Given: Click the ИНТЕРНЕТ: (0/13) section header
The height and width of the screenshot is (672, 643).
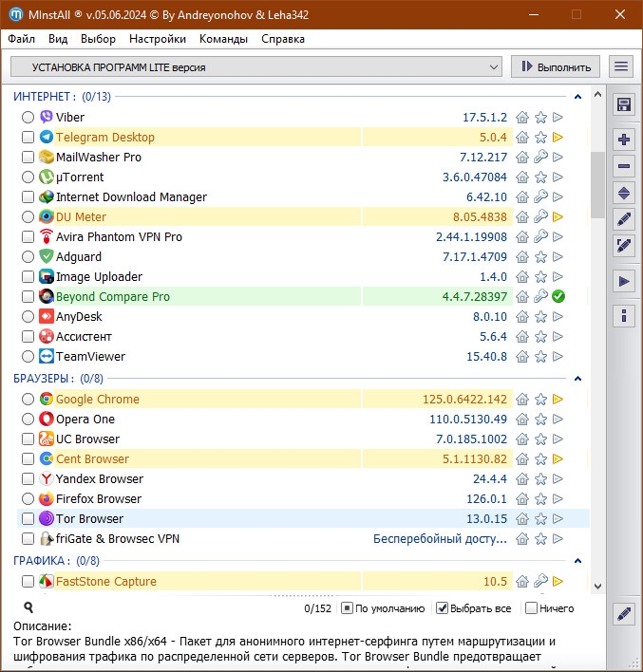Looking at the screenshot, I should coord(62,97).
